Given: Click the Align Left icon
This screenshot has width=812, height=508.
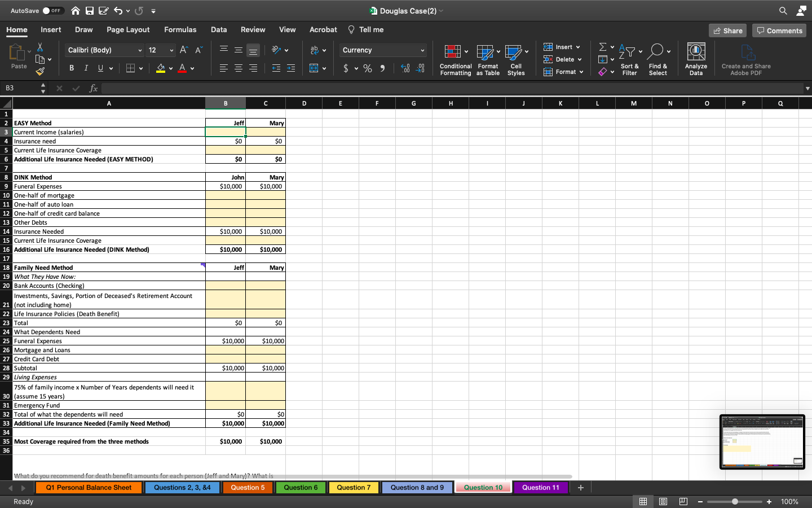Looking at the screenshot, I should [224, 68].
